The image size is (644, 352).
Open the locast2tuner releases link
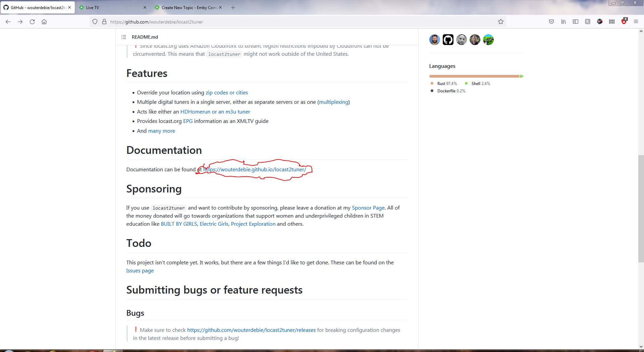[251, 330]
